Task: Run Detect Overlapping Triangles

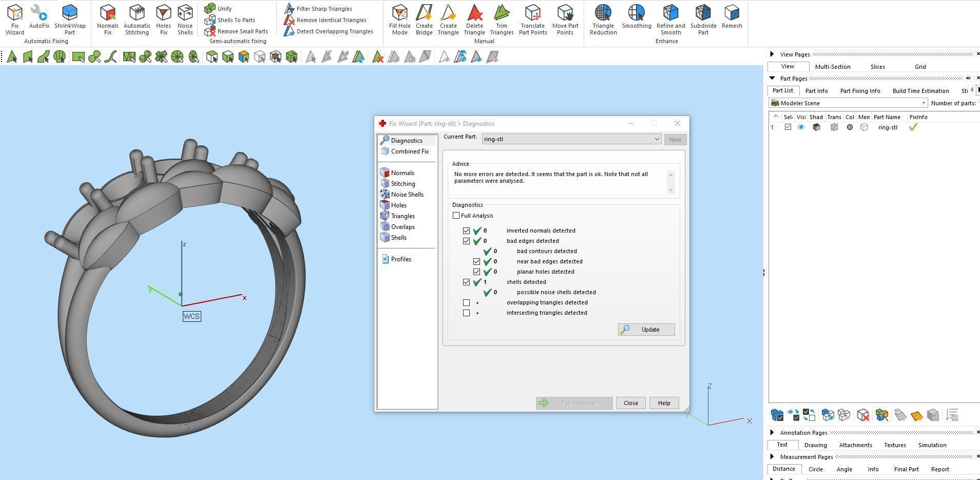Action: click(x=329, y=31)
